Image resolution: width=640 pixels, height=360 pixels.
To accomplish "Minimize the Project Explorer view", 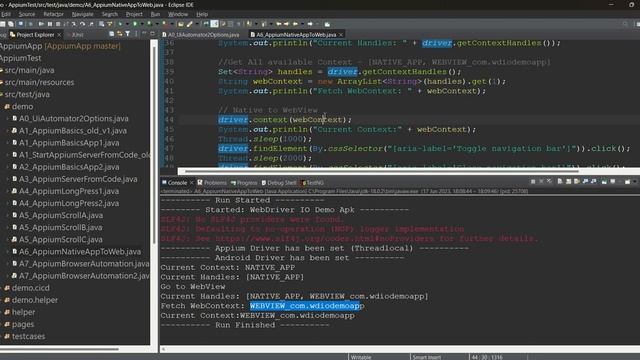I will (x=144, y=34).
